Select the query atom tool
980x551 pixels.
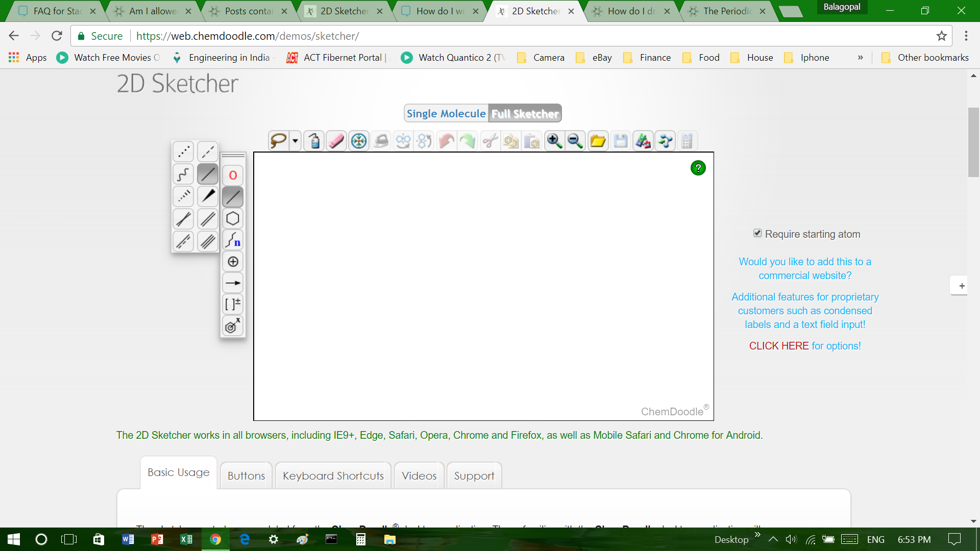coord(233,326)
